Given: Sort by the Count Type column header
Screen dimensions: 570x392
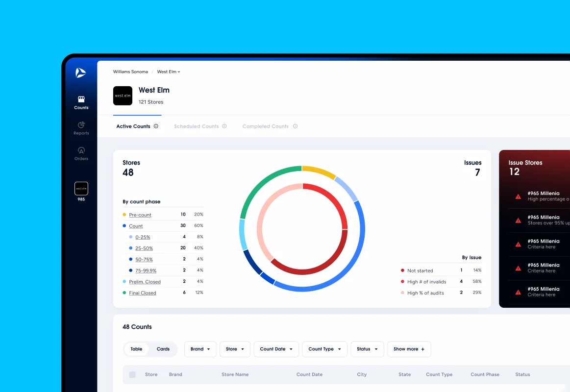Looking at the screenshot, I should pos(439,374).
